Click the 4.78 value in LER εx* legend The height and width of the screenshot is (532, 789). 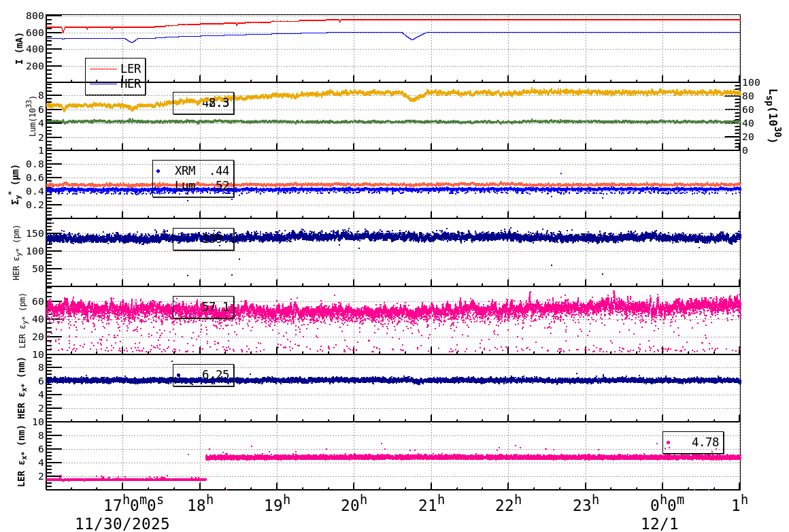click(705, 442)
